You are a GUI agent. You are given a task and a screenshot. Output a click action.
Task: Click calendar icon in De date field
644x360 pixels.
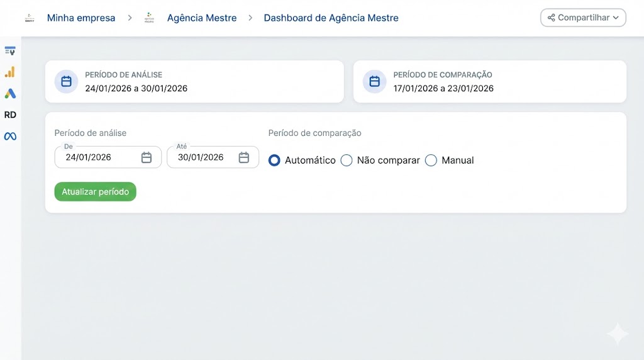coord(146,157)
